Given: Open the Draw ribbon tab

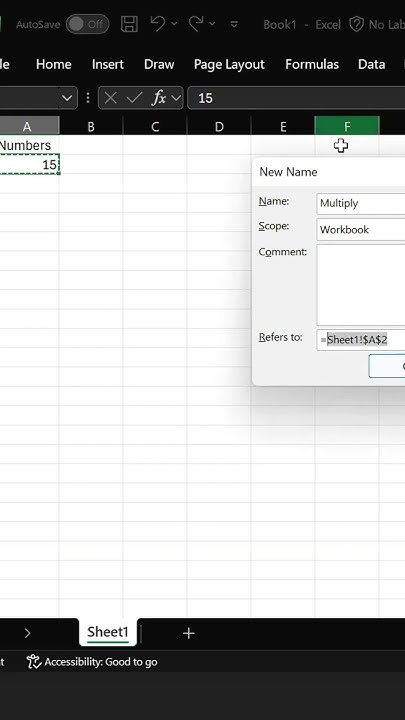Looking at the screenshot, I should [x=159, y=64].
